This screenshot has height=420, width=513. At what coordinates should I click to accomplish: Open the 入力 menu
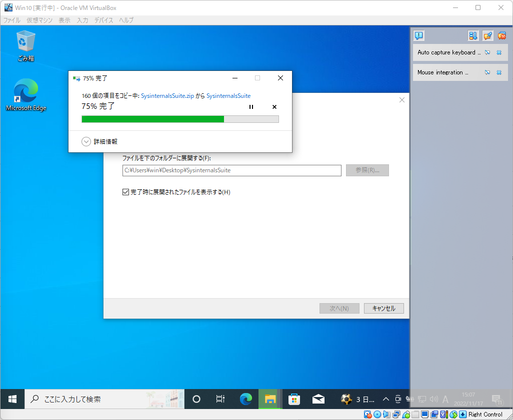[x=82, y=20]
